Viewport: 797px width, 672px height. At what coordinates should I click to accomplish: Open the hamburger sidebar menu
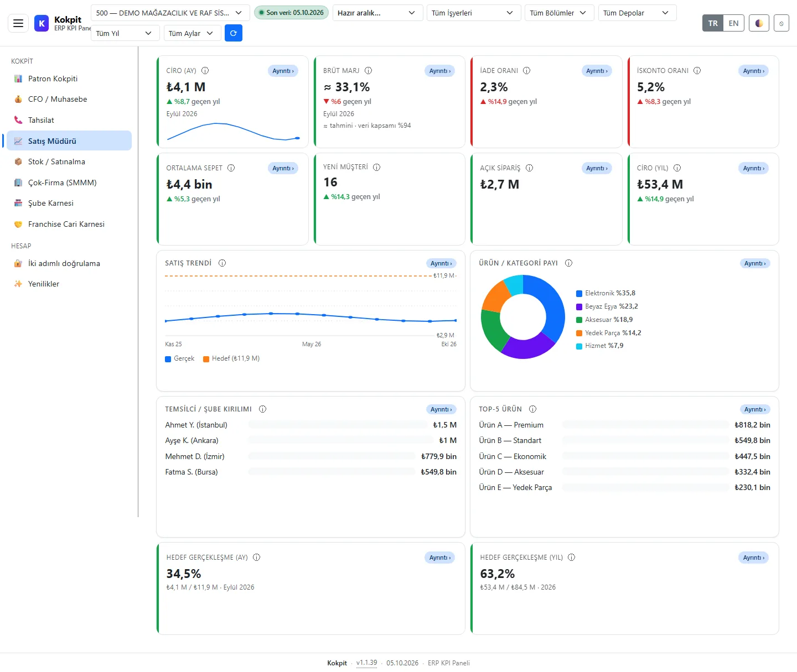[18, 23]
